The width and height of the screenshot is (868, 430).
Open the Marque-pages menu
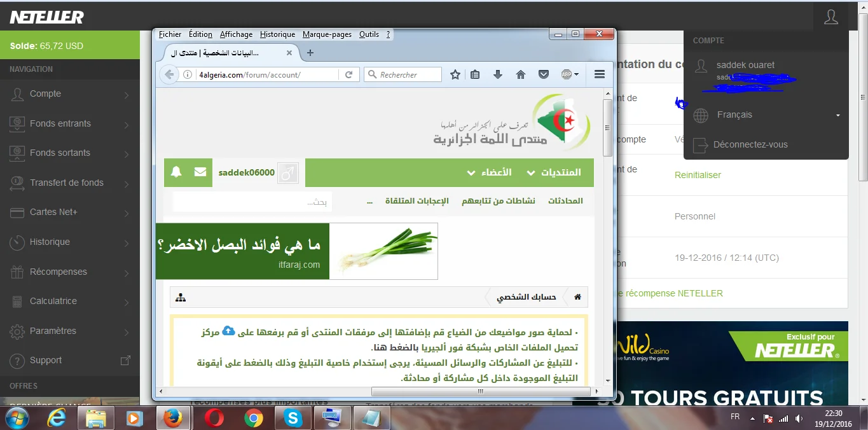click(x=327, y=34)
